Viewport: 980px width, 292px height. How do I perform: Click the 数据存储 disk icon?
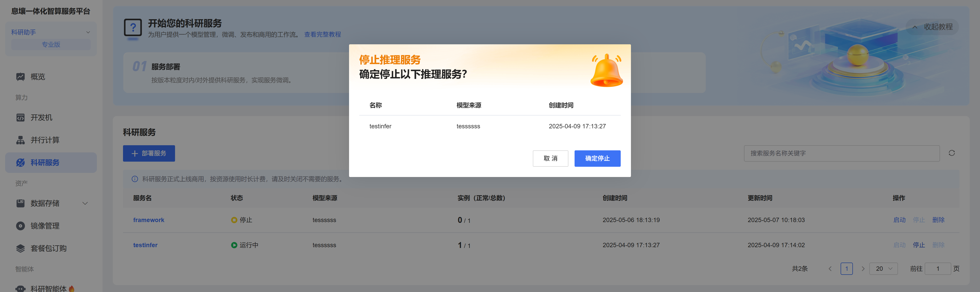pos(20,203)
